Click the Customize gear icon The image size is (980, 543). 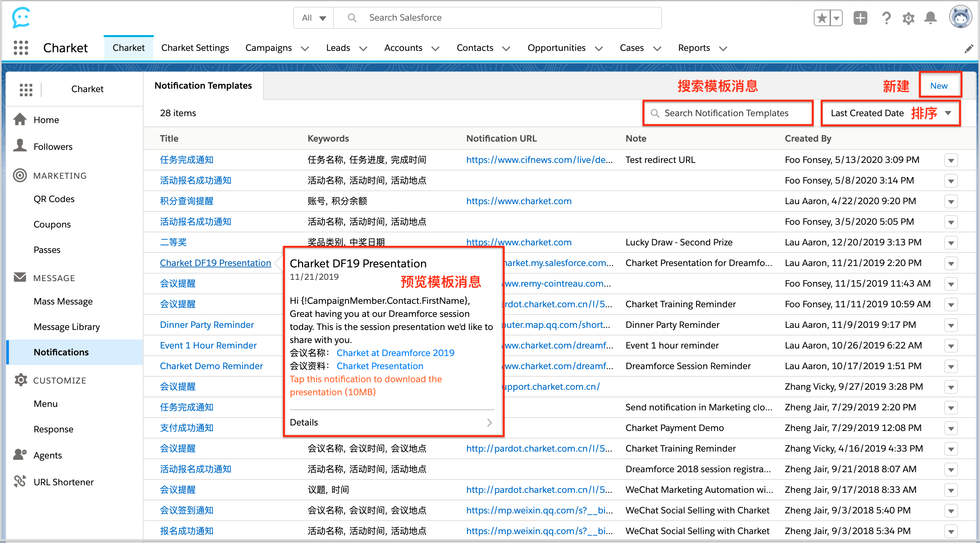click(x=21, y=380)
